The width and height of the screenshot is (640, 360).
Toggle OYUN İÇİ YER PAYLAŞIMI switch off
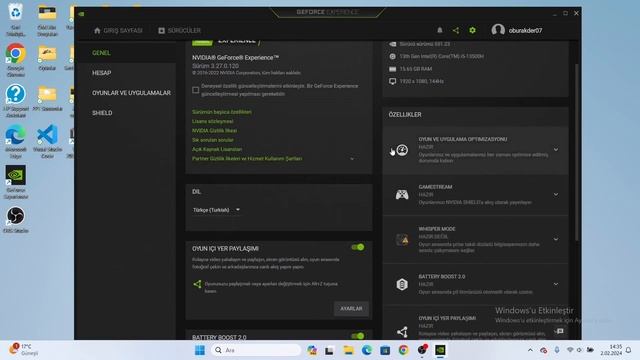coord(358,247)
